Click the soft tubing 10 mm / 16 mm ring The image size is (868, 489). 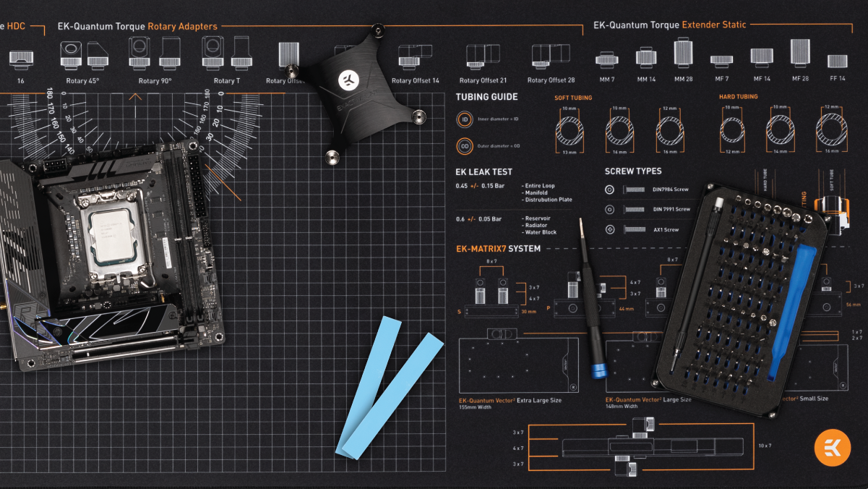pyautogui.click(x=619, y=130)
